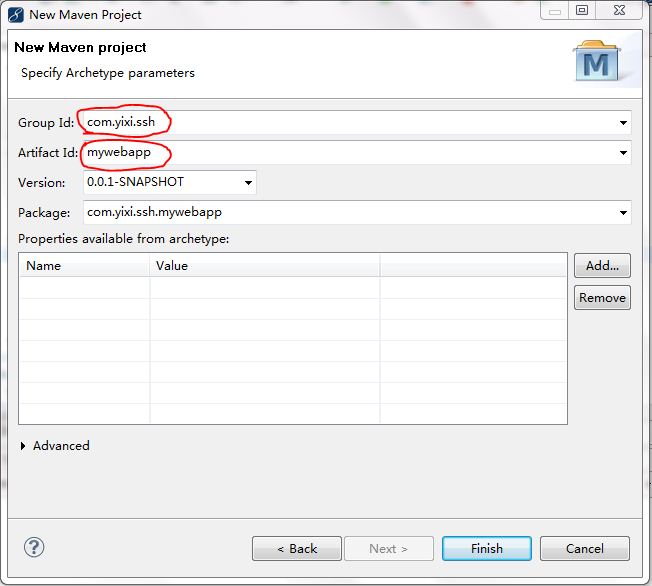The height and width of the screenshot is (586, 652).
Task: Click the title bar application icon
Action: (15, 14)
